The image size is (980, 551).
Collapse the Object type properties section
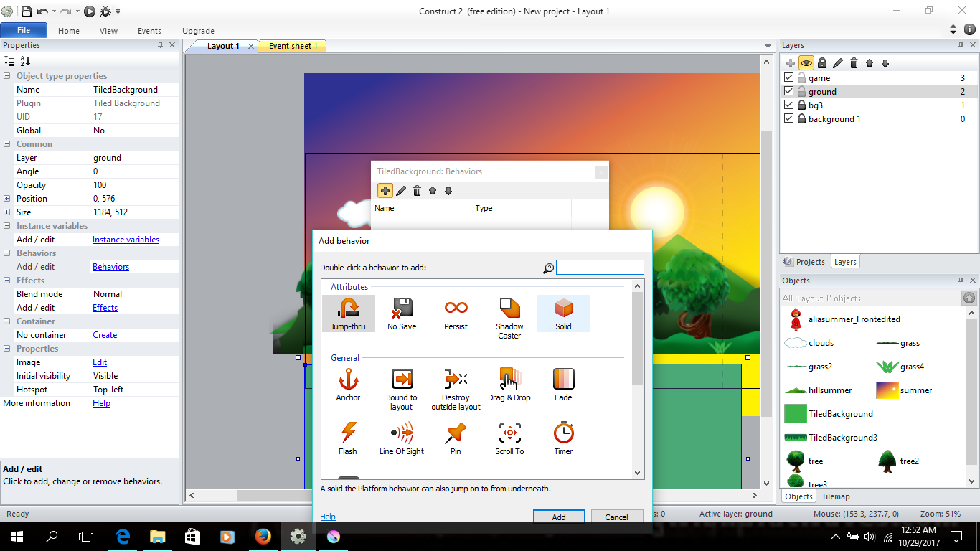pyautogui.click(x=7, y=76)
